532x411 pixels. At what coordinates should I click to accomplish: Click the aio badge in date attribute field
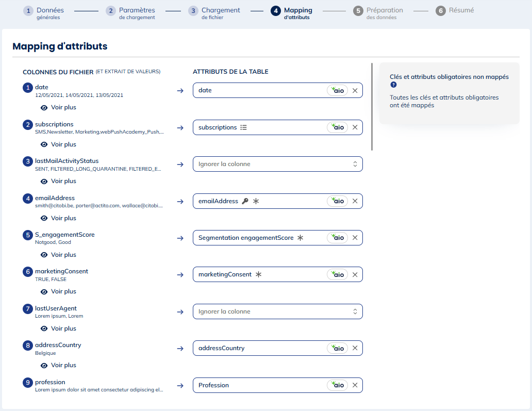[x=338, y=90]
